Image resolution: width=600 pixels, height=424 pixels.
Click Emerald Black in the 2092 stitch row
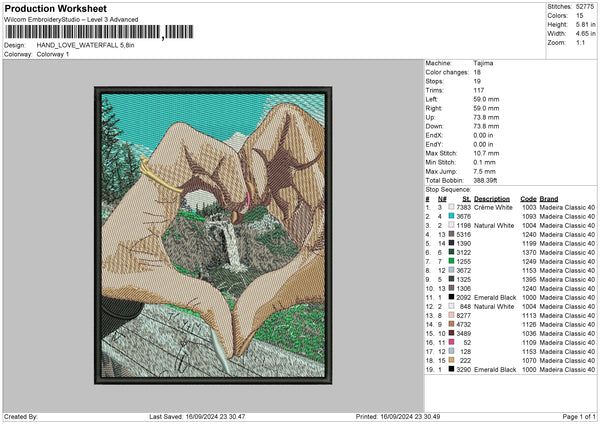pyautogui.click(x=495, y=297)
